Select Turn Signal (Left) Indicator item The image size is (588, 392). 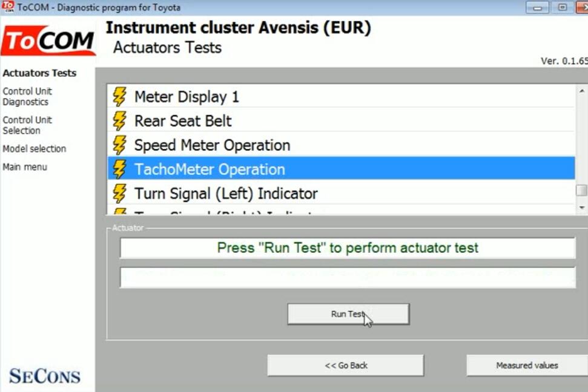tap(341, 194)
